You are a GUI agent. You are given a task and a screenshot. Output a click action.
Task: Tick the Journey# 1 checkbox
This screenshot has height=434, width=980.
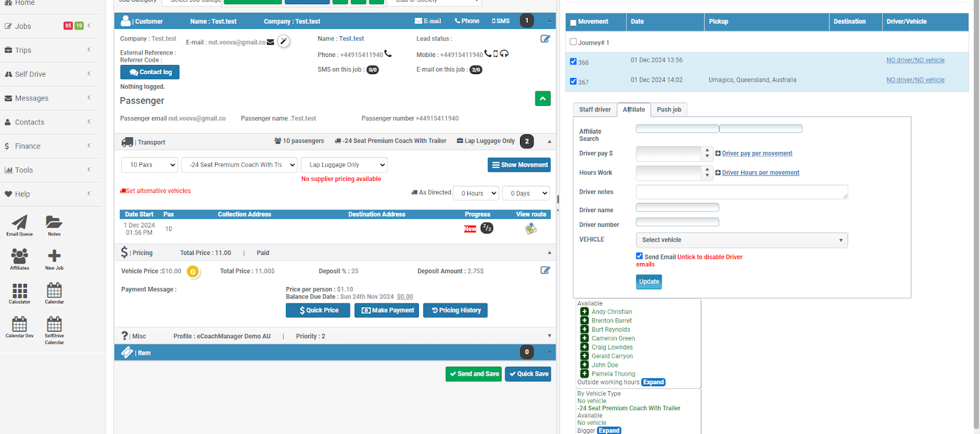[x=573, y=42]
